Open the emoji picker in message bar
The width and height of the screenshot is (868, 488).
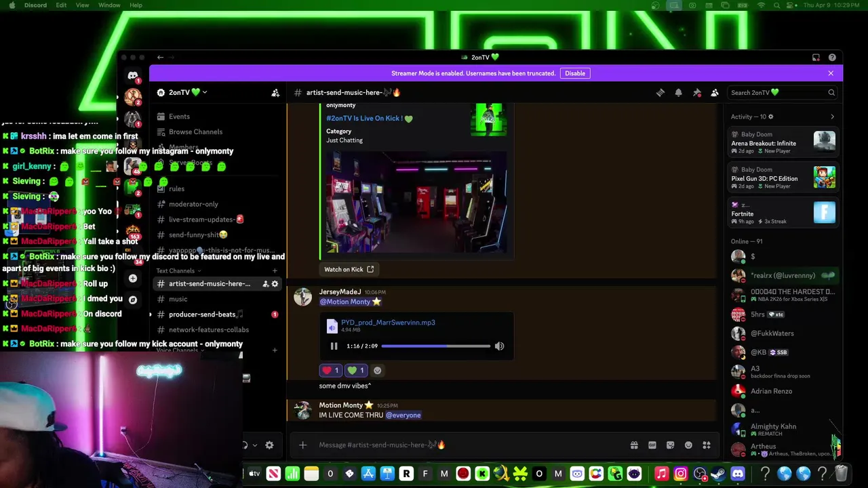688,445
